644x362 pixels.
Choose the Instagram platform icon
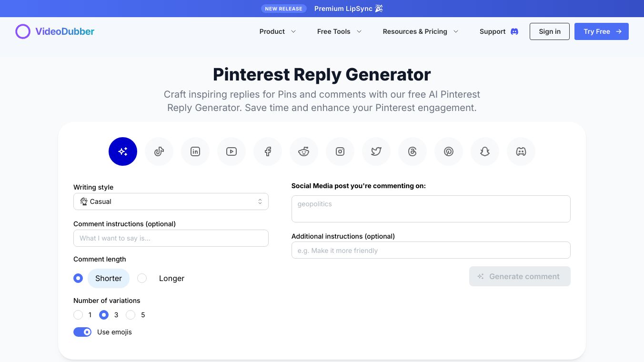[340, 151]
